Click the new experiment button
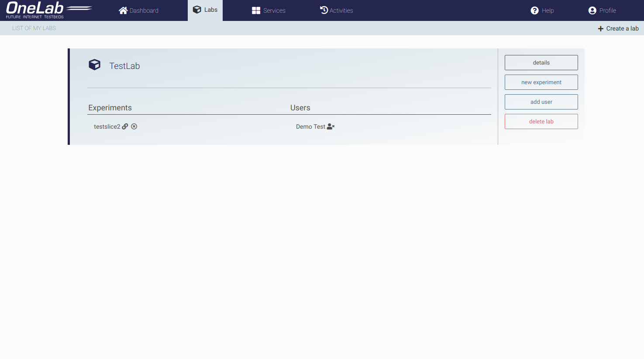 pyautogui.click(x=541, y=82)
